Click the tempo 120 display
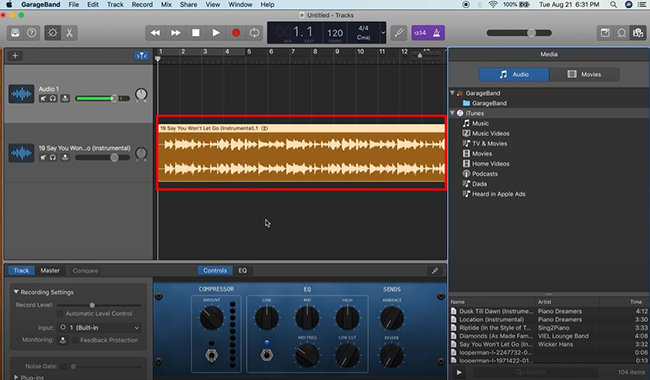The image size is (650, 380). click(335, 33)
